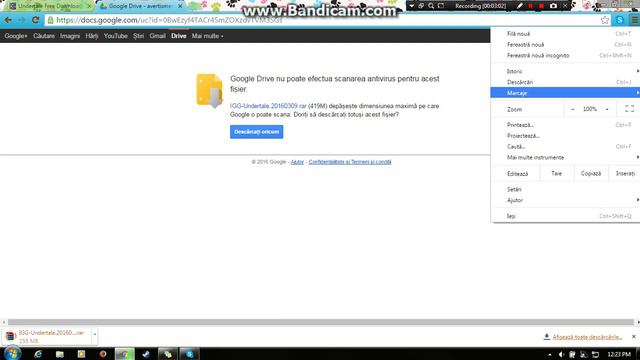Click the Bandicam pencil drawing icon
This screenshot has width=640, height=360.
pyautogui.click(x=520, y=6)
